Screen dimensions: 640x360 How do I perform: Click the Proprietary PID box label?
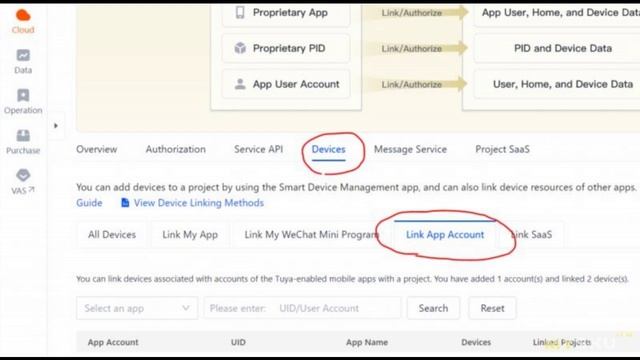click(x=289, y=48)
